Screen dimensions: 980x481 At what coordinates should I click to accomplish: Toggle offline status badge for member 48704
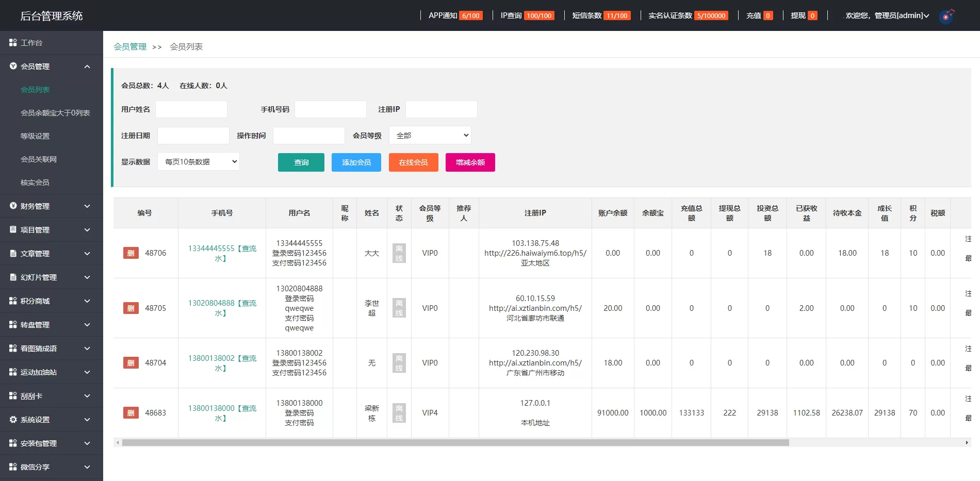pyautogui.click(x=399, y=363)
